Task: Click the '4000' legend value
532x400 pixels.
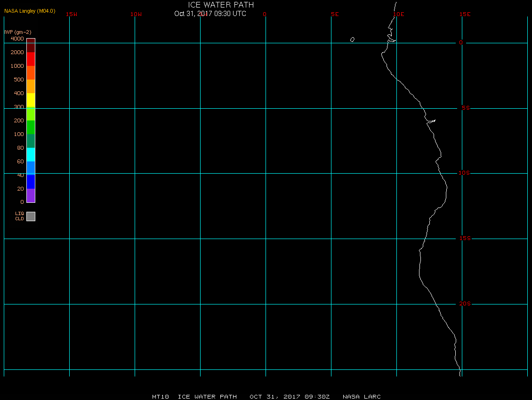Action: click(x=17, y=39)
